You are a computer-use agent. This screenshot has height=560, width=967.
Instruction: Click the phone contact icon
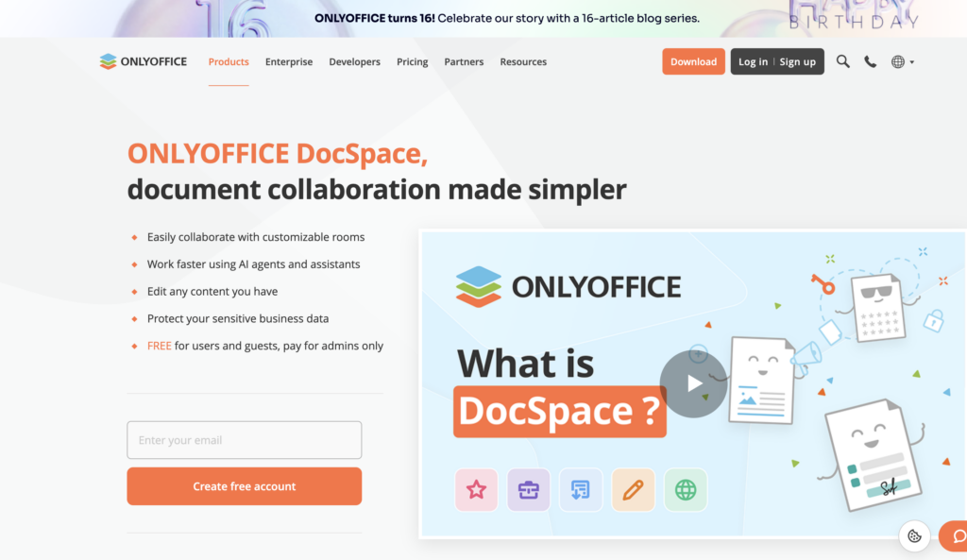click(870, 61)
